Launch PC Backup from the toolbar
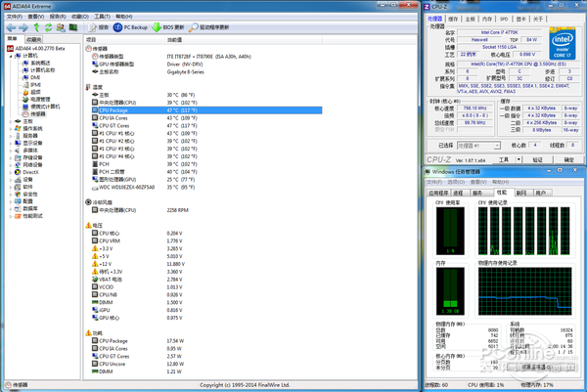Image resolution: width=587 pixels, height=392 pixels. [x=132, y=27]
